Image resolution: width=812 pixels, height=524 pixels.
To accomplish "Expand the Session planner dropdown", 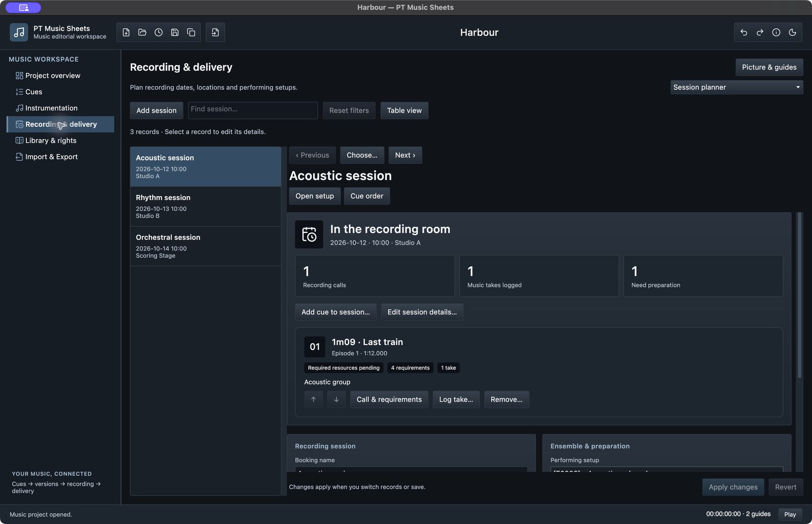I will [736, 87].
